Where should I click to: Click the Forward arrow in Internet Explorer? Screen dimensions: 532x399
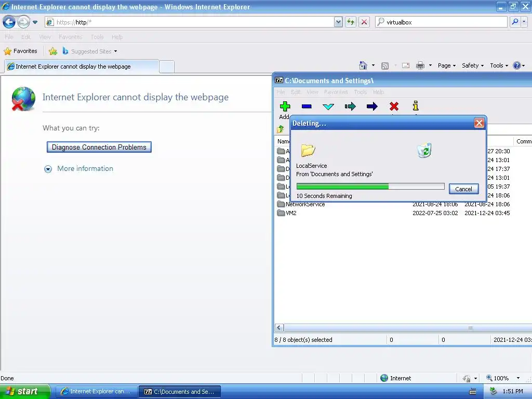pos(23,22)
